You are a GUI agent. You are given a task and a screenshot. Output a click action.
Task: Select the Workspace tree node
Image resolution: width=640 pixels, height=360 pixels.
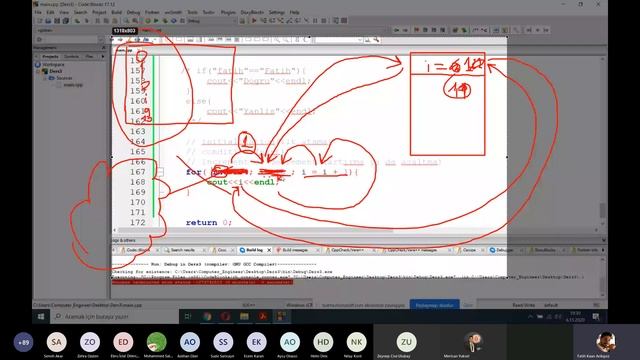53,64
